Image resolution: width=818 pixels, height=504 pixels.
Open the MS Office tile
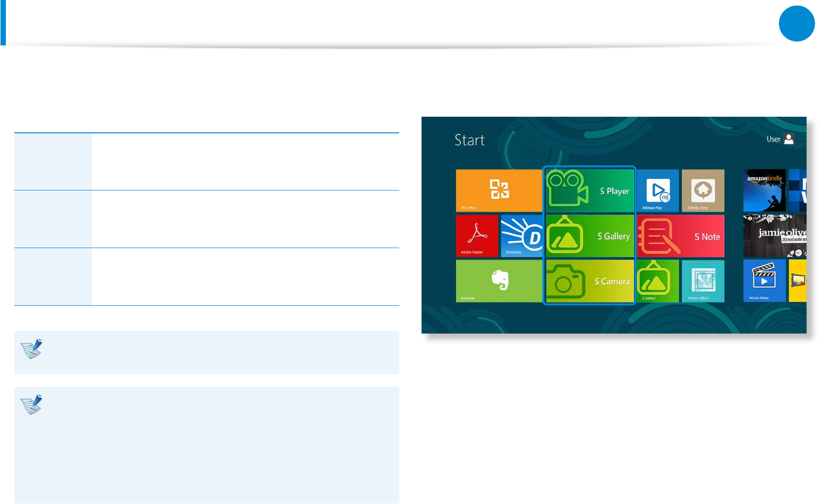(x=499, y=190)
